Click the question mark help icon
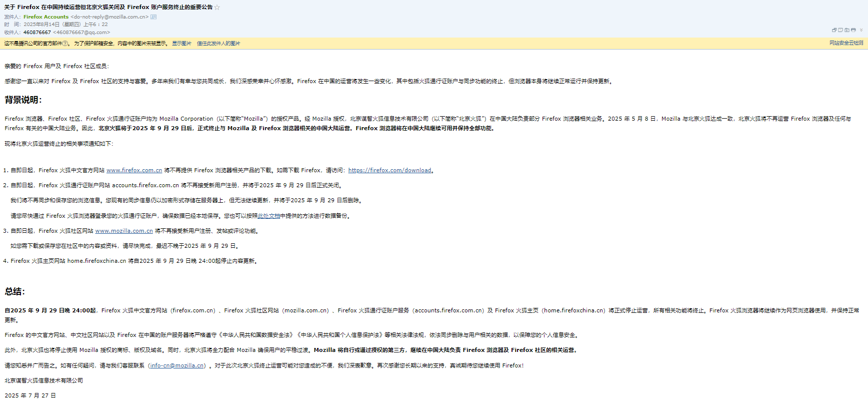The image size is (868, 404). (65, 44)
